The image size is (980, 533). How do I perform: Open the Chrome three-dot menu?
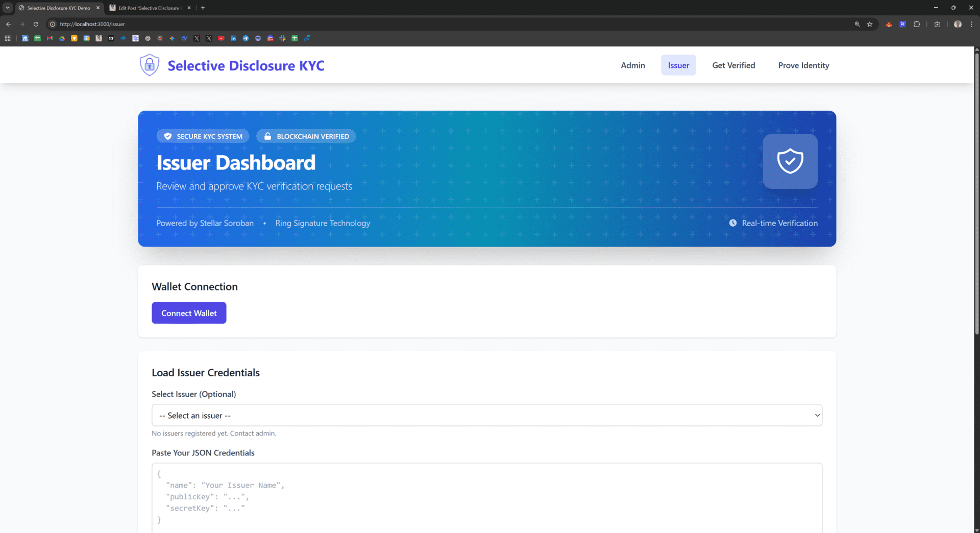click(x=971, y=24)
